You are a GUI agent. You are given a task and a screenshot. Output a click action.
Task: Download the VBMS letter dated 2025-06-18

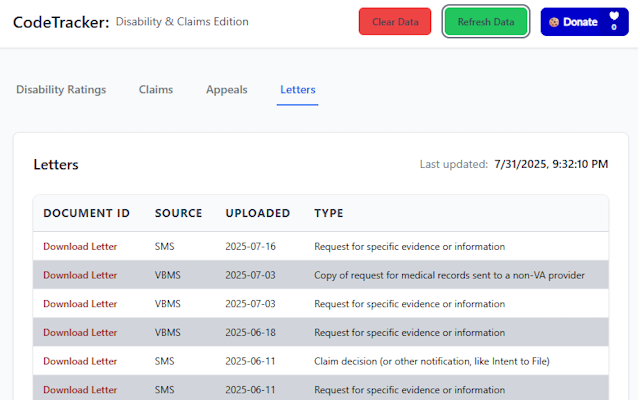(x=80, y=333)
